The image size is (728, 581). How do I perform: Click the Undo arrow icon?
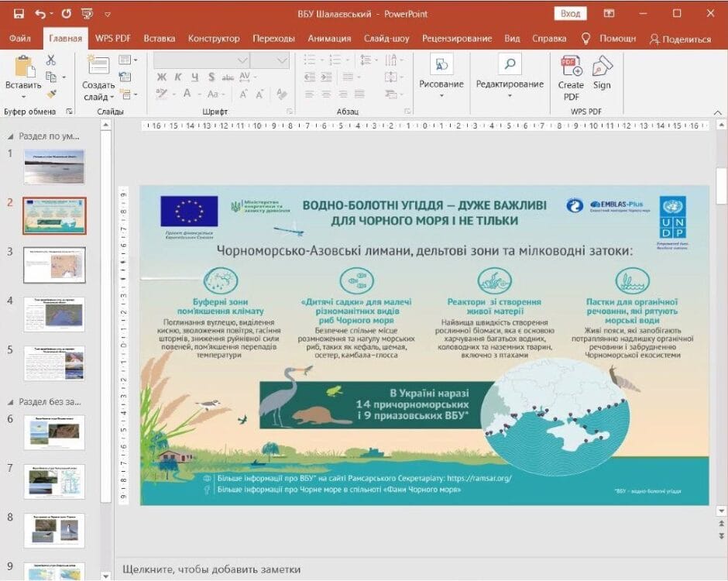point(39,13)
